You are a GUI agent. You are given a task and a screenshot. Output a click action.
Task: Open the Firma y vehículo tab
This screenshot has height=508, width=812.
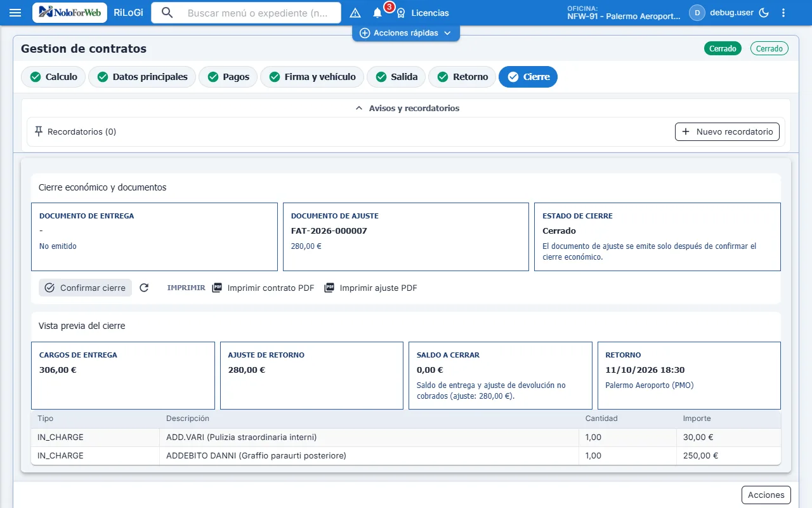[312, 77]
